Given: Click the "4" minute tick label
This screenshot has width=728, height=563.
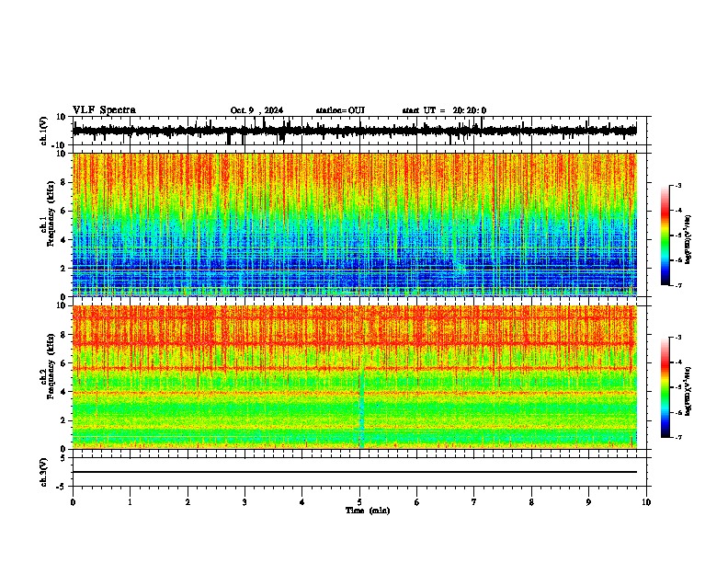Looking at the screenshot, I should coord(302,502).
